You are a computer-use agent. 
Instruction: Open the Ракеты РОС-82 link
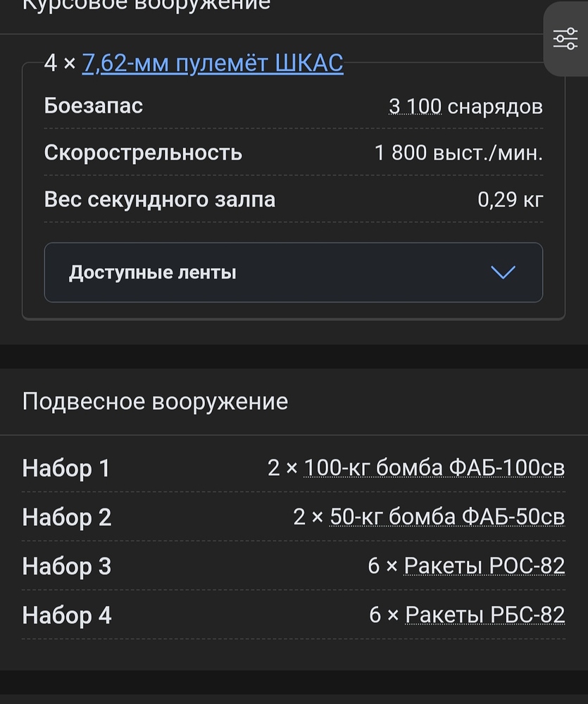click(x=484, y=566)
